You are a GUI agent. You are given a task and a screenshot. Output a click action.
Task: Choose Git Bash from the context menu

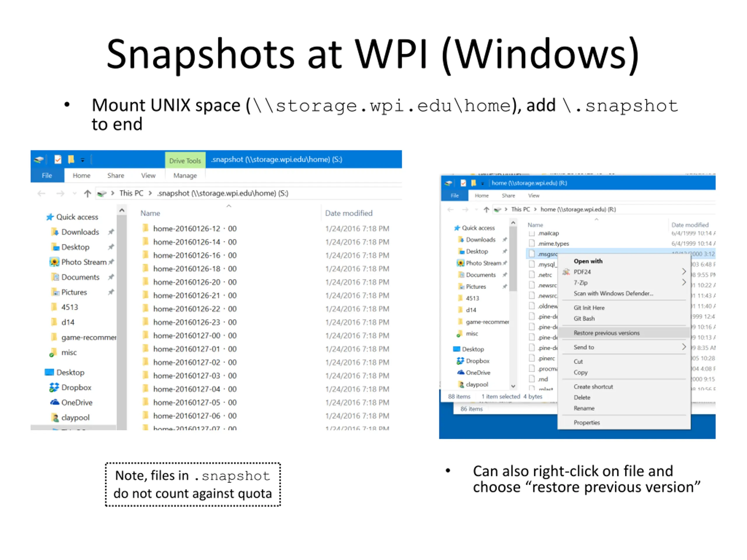(624, 319)
